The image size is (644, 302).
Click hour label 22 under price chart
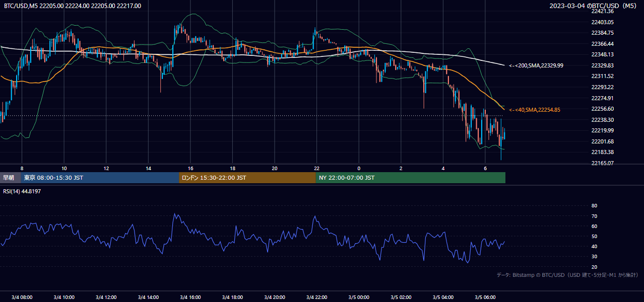[316, 168]
